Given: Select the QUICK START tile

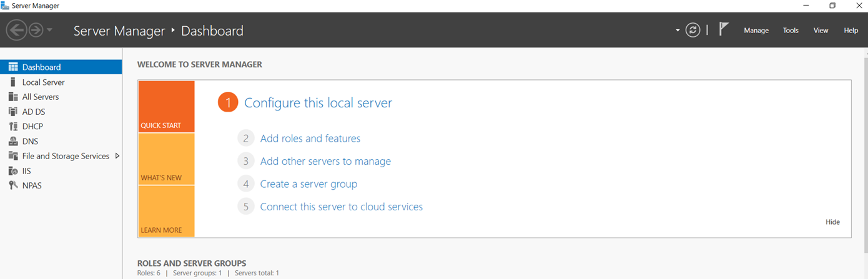Looking at the screenshot, I should (167, 107).
